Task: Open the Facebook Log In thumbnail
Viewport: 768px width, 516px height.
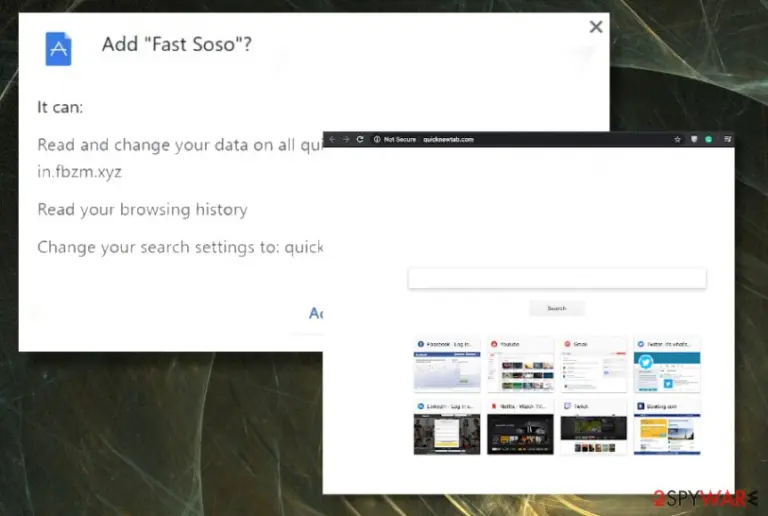Action: [x=447, y=365]
